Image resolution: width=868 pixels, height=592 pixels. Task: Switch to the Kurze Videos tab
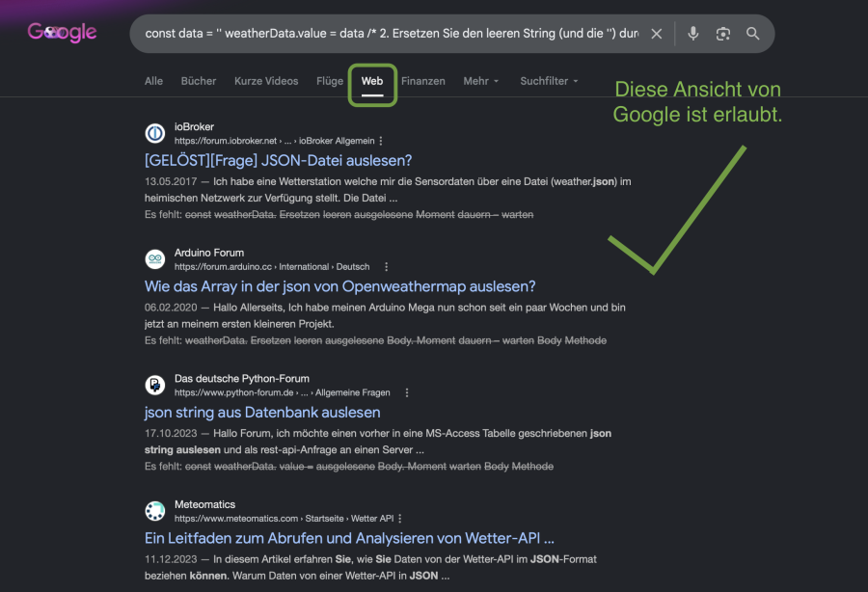click(x=266, y=81)
